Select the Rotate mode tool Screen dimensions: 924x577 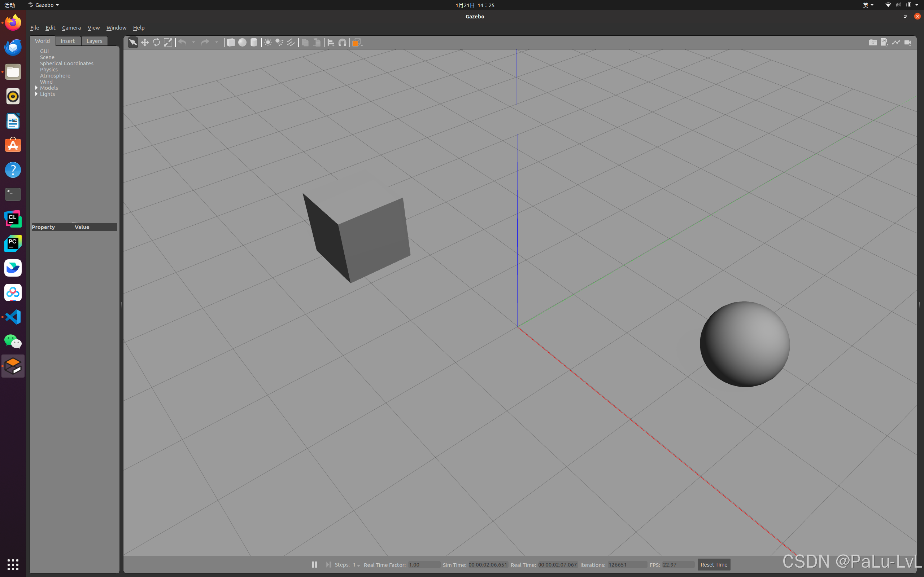click(156, 42)
